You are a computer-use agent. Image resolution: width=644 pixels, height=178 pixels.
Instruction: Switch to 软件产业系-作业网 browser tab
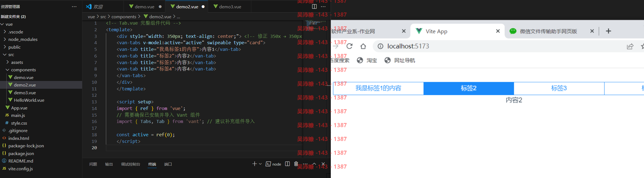pos(353,31)
